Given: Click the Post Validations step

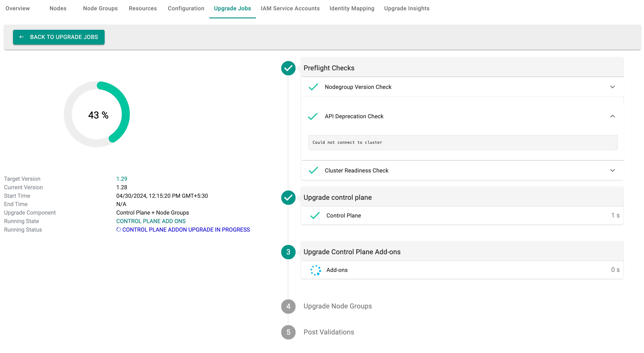Looking at the screenshot, I should 329,332.
